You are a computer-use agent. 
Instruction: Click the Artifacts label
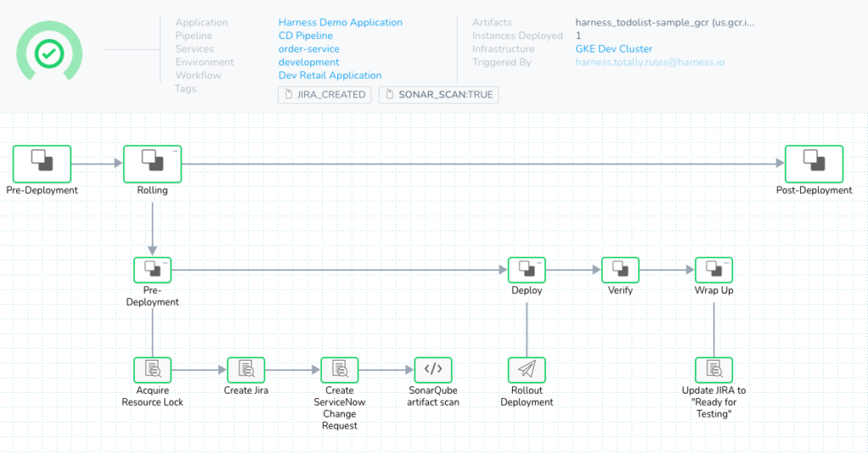(492, 22)
